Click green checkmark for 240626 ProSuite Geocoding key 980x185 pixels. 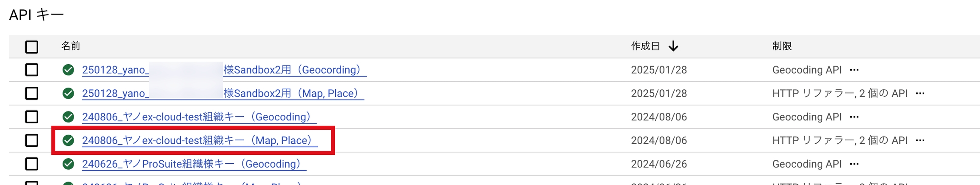(68, 164)
